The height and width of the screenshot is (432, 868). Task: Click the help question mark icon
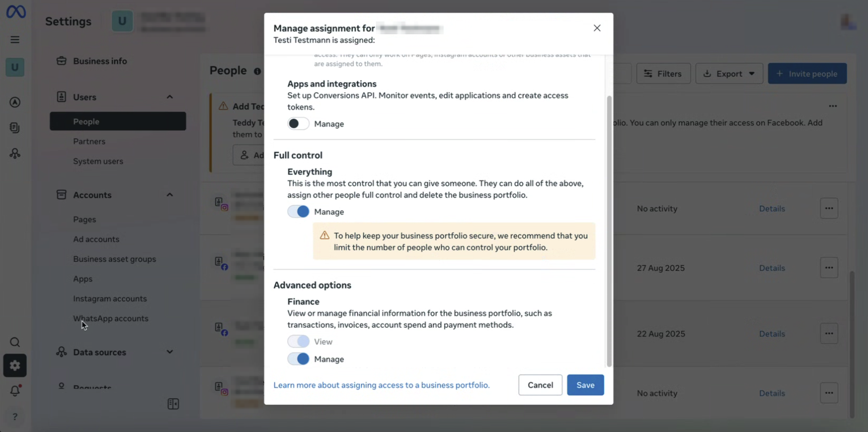tap(15, 416)
